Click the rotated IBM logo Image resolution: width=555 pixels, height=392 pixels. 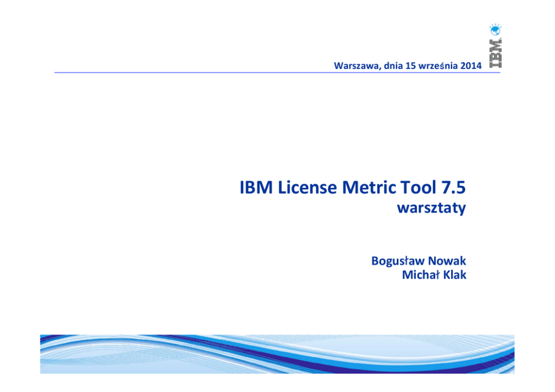pyautogui.click(x=495, y=54)
